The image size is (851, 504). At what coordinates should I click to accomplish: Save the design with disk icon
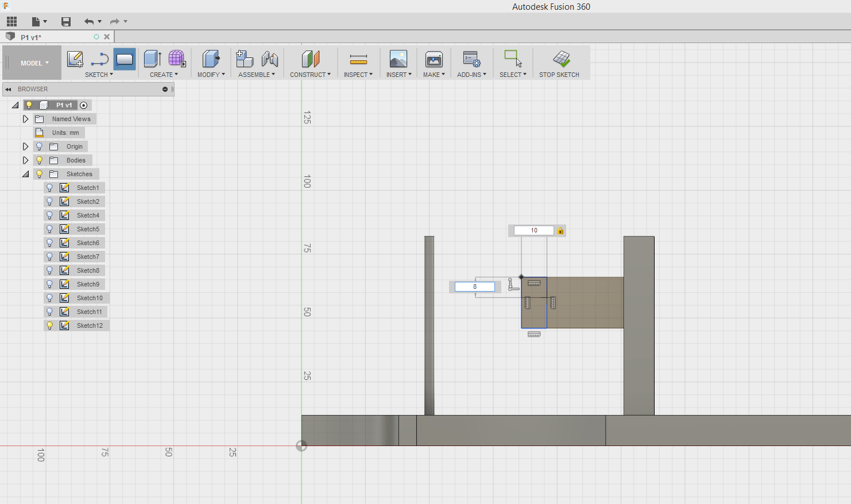66,22
